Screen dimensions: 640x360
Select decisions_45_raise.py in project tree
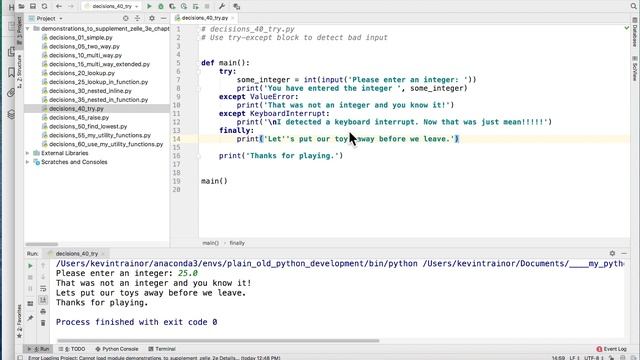[x=79, y=118]
